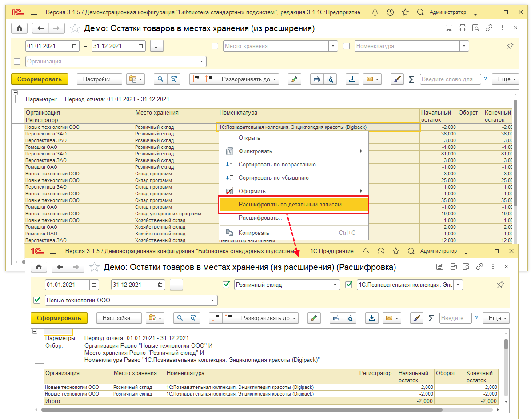Click search field Введите слово для in back window

[450, 79]
